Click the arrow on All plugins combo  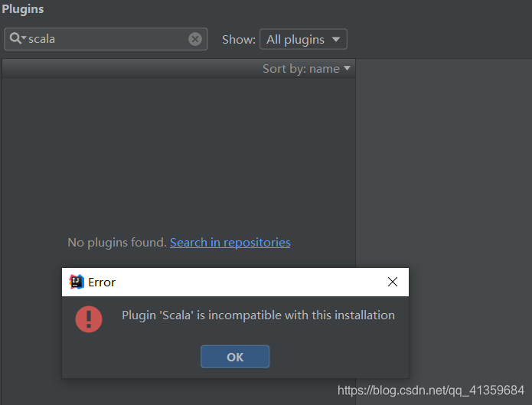336,39
